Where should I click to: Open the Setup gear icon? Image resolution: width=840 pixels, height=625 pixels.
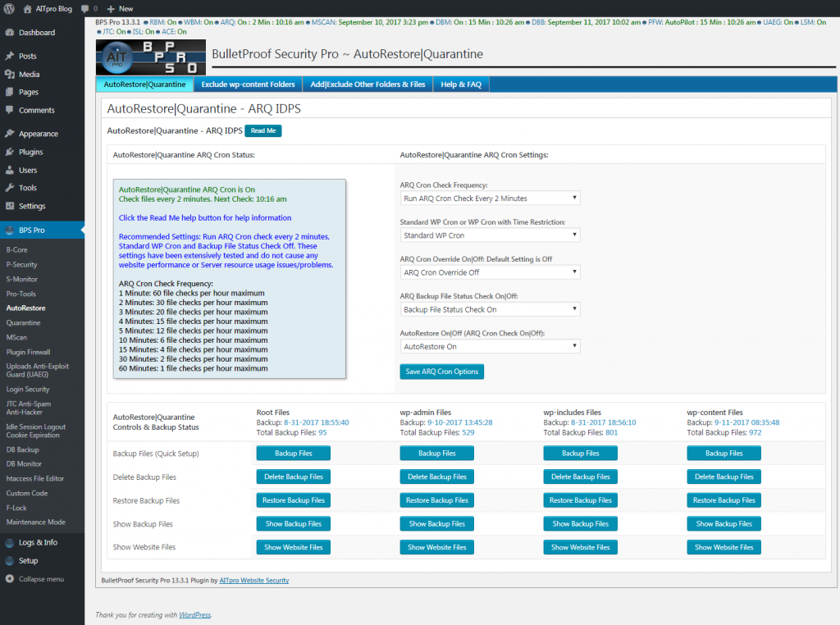pyautogui.click(x=11, y=560)
